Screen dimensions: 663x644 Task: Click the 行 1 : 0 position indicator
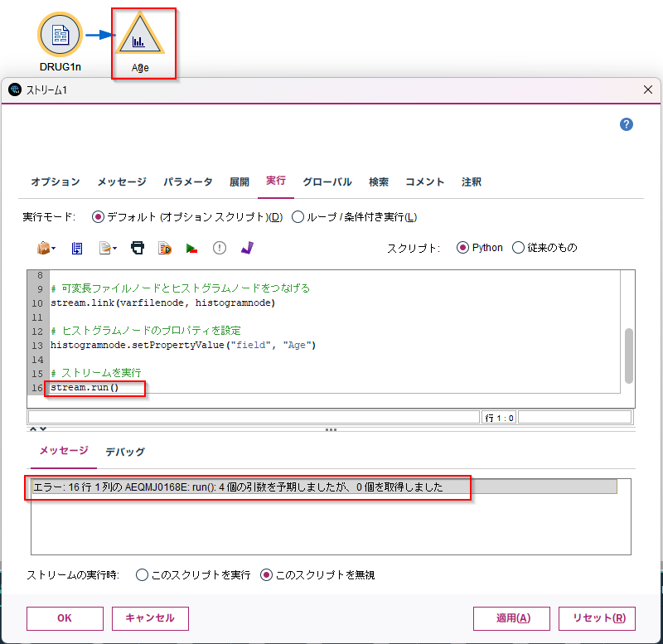499,418
